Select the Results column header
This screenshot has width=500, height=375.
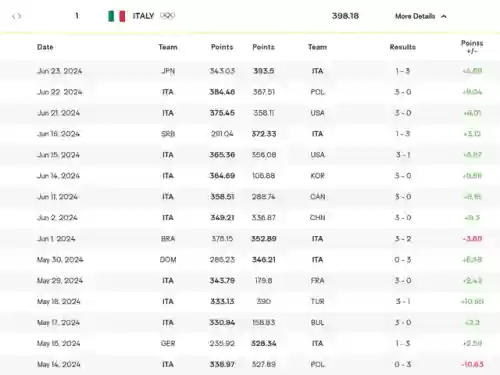click(403, 47)
